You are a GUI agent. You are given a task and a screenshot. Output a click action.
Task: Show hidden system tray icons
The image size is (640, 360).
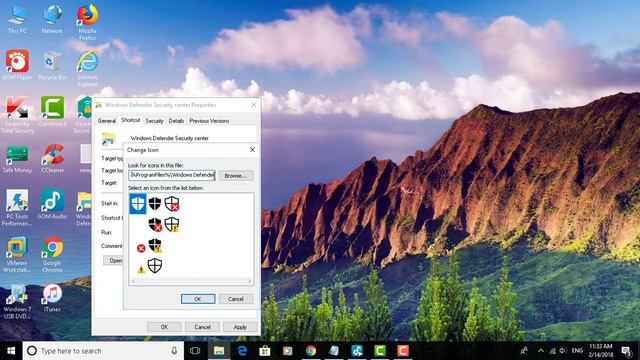[x=541, y=351]
